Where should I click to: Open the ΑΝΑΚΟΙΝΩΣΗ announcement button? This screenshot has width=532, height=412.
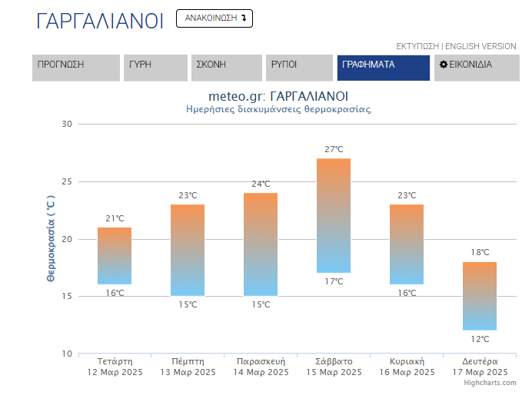[214, 18]
